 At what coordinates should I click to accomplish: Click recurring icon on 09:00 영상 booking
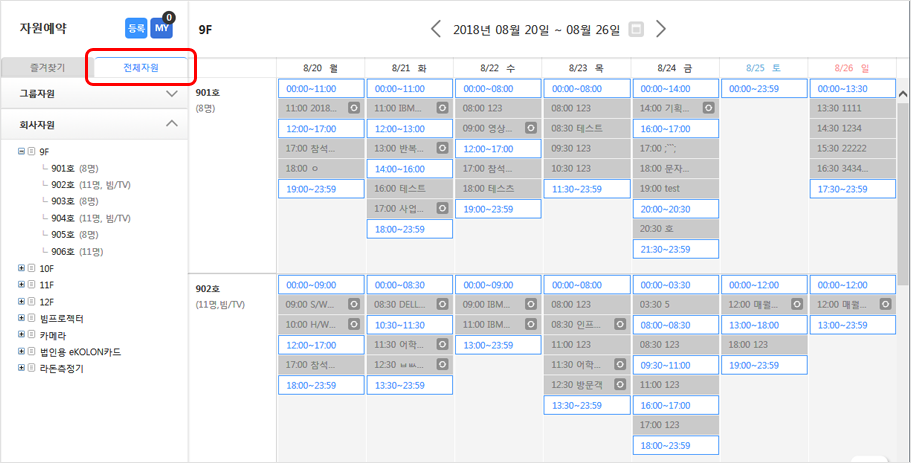(x=530, y=128)
